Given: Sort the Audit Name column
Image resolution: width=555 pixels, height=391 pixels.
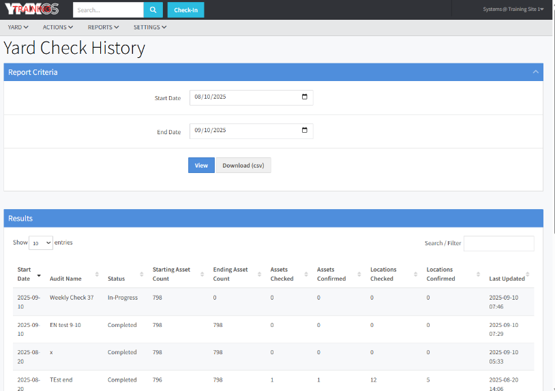Looking at the screenshot, I should pos(97,274).
